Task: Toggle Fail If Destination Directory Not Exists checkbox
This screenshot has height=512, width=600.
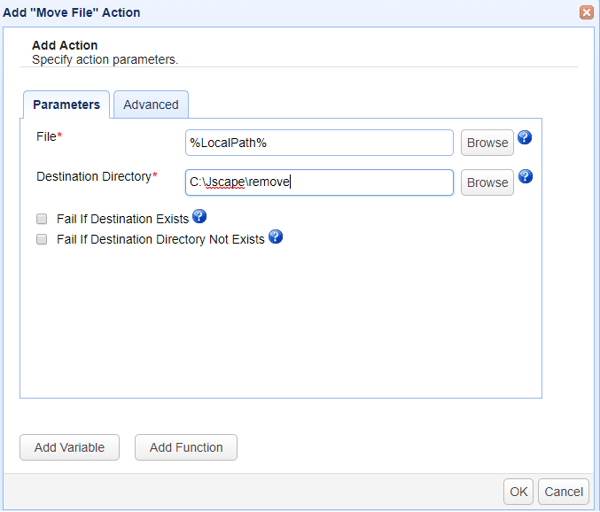Action: [x=42, y=239]
